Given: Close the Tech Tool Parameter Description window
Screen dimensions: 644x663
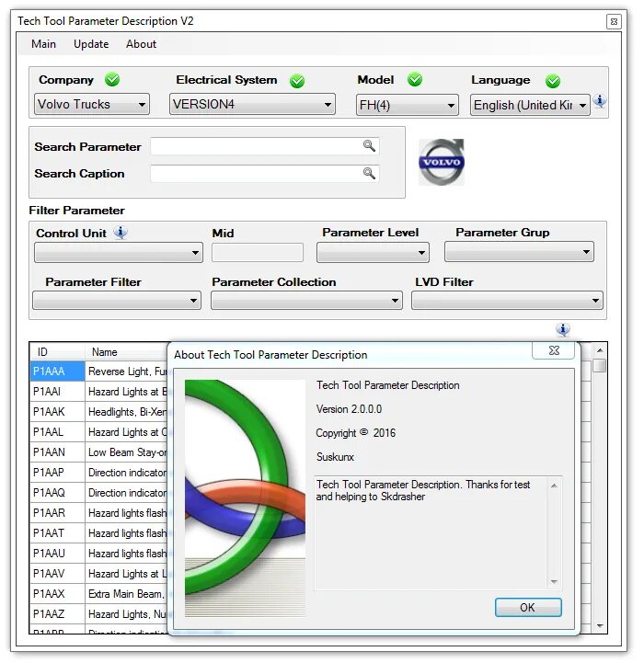Looking at the screenshot, I should click(x=614, y=21).
